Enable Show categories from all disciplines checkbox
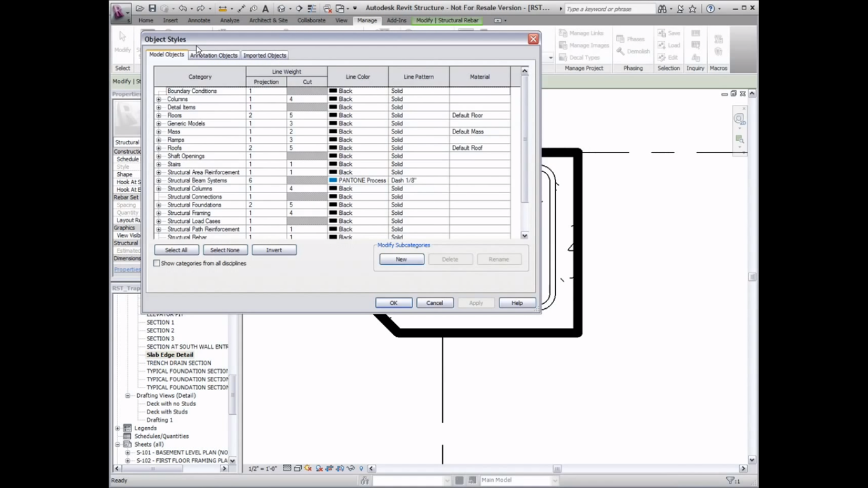The width and height of the screenshot is (868, 488). [x=157, y=263]
